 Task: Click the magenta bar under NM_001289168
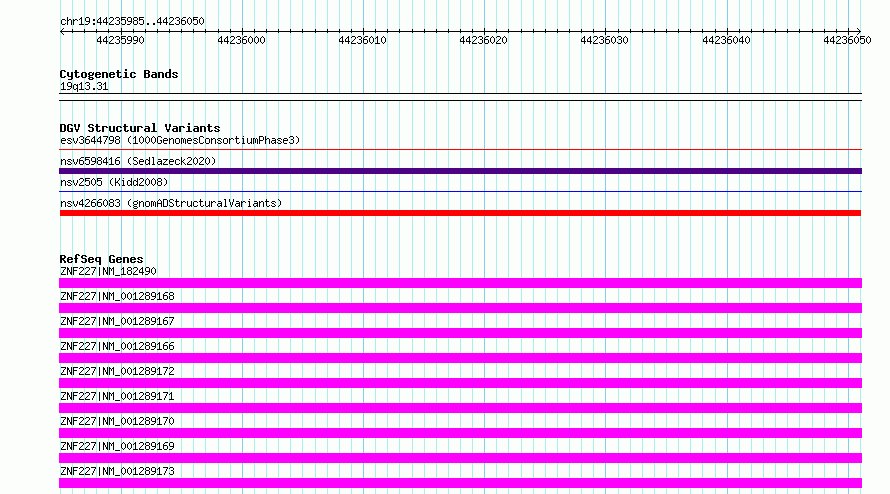tap(460, 308)
